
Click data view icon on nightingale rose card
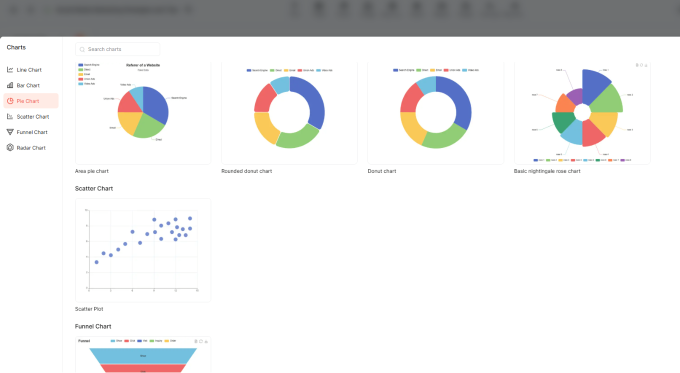637,65
